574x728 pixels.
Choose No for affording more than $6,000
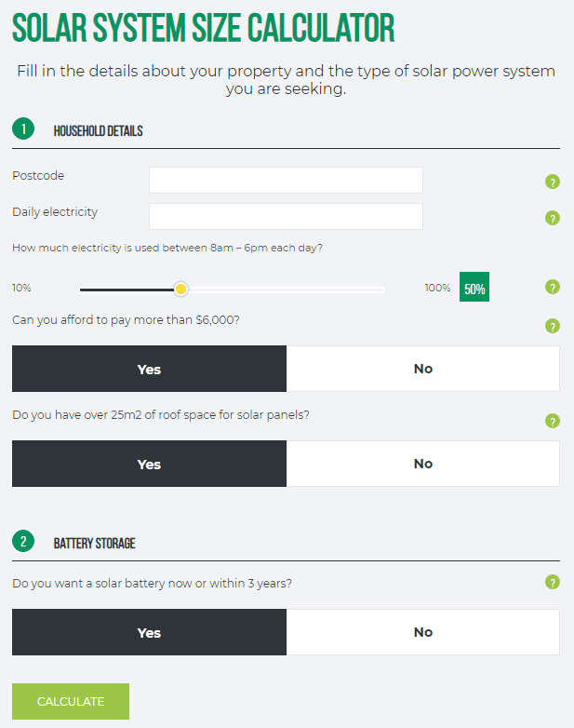tap(423, 369)
